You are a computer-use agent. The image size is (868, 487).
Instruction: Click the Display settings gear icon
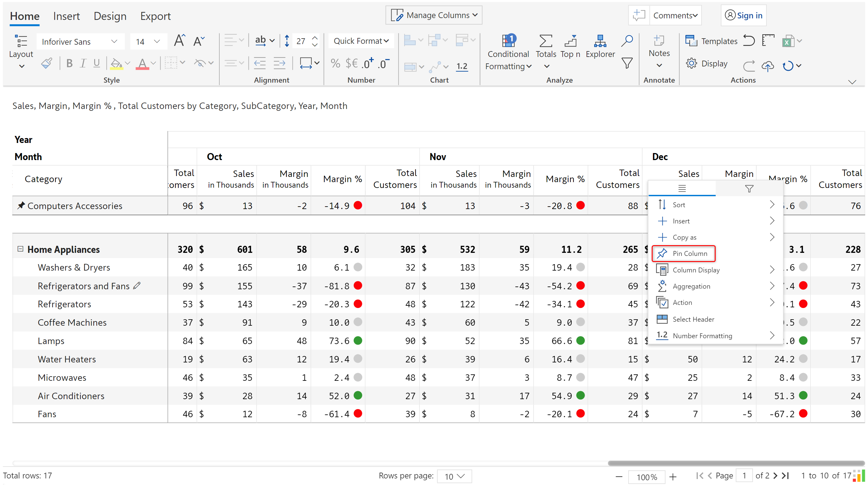[691, 63]
